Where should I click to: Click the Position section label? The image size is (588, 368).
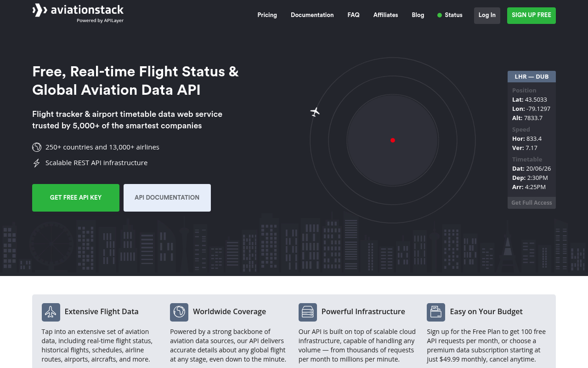524,90
